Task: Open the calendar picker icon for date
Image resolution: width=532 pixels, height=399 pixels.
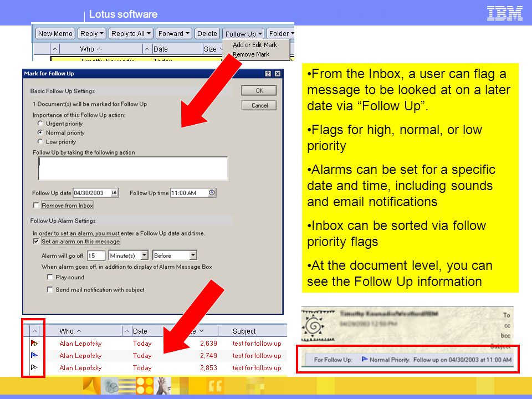Action: (114, 193)
